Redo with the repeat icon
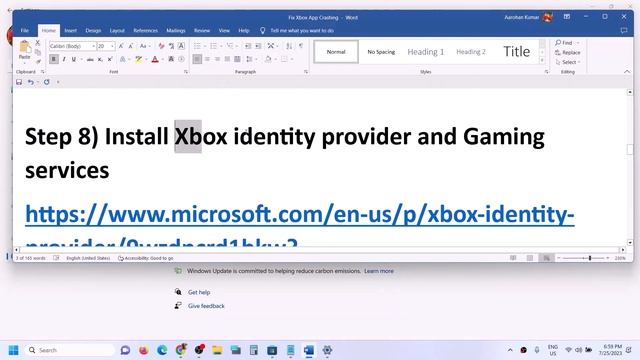Viewport: 640px width, 360px height. tap(47, 82)
